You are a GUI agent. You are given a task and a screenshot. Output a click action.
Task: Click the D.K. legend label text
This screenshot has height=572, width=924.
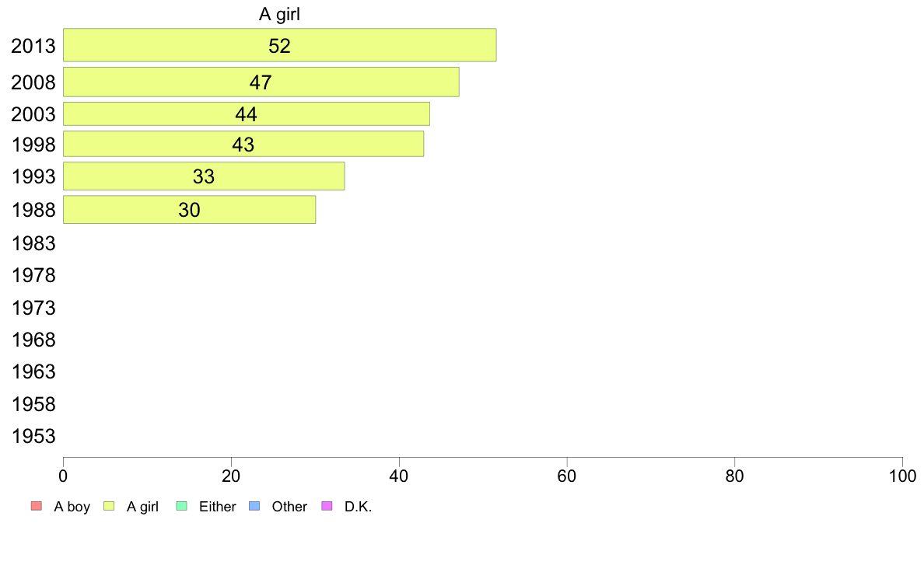tap(359, 507)
